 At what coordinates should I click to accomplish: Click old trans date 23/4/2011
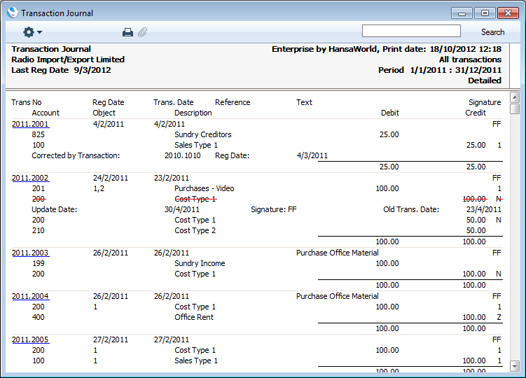click(483, 209)
